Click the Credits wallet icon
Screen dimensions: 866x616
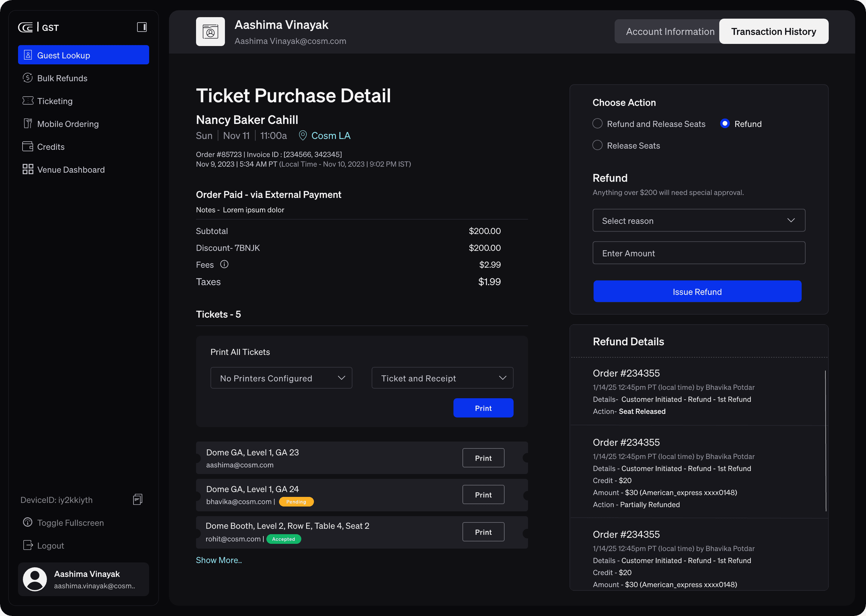[x=28, y=146]
